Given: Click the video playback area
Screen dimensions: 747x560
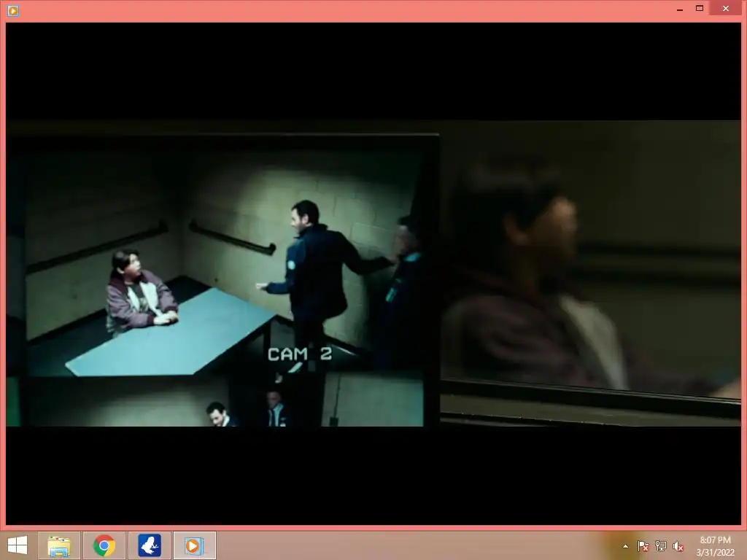Looking at the screenshot, I should (x=373, y=274).
